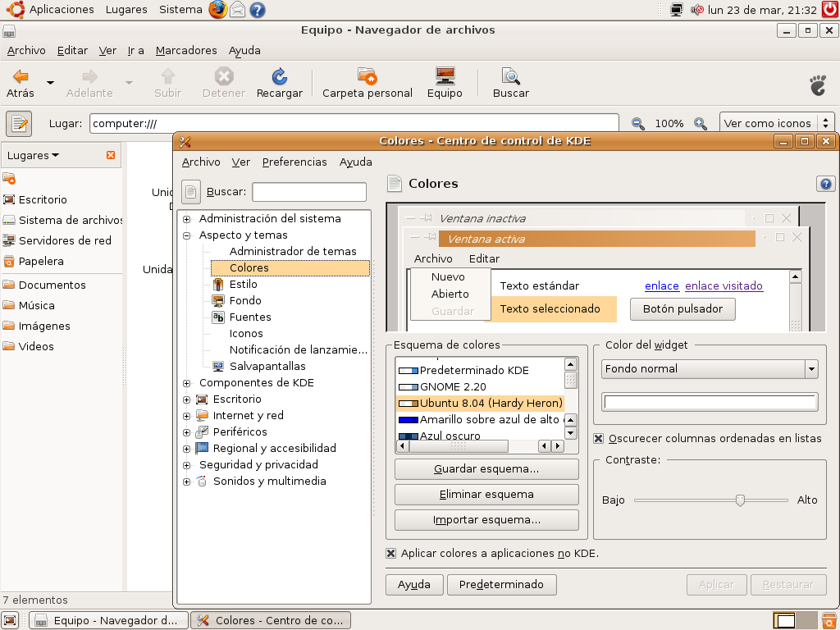The width and height of the screenshot is (840, 630).
Task: Toggle Aplicar colores a aplicaciones no KDE
Action: tap(391, 554)
